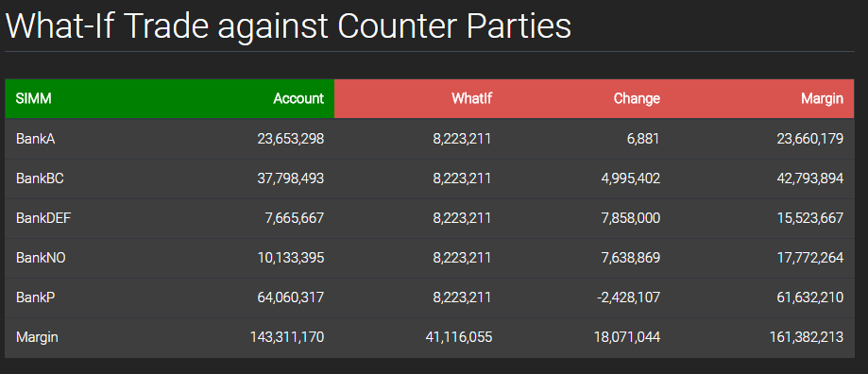
Task: Select the Change column header
Action: [x=637, y=99]
